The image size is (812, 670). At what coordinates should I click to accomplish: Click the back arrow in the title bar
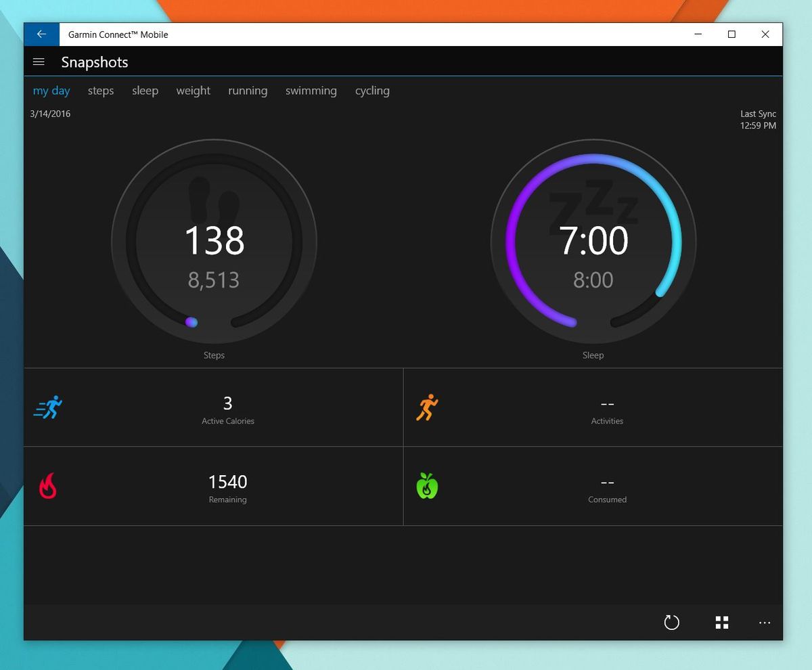click(x=41, y=34)
